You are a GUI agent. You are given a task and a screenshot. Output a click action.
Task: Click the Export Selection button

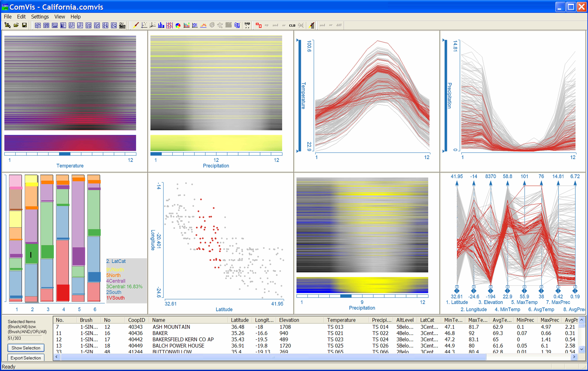pos(26,358)
